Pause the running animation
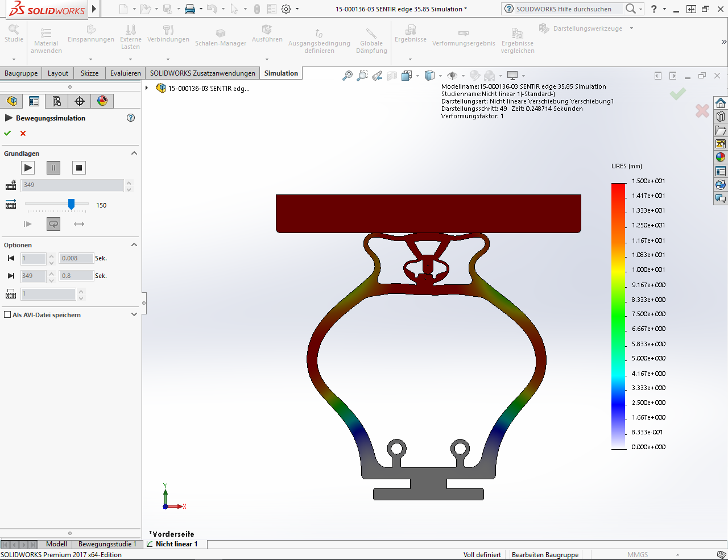The image size is (728, 560). 53,168
